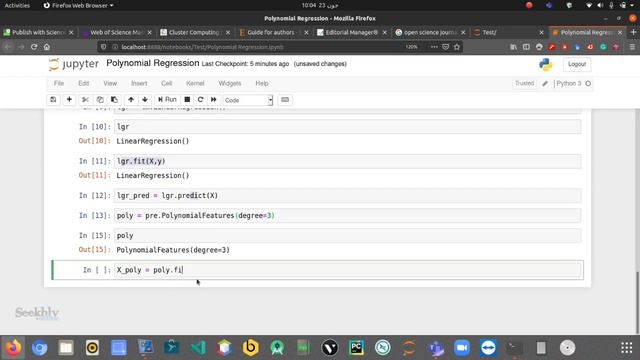Open the Cell menu
The image size is (640, 360).
(x=167, y=83)
